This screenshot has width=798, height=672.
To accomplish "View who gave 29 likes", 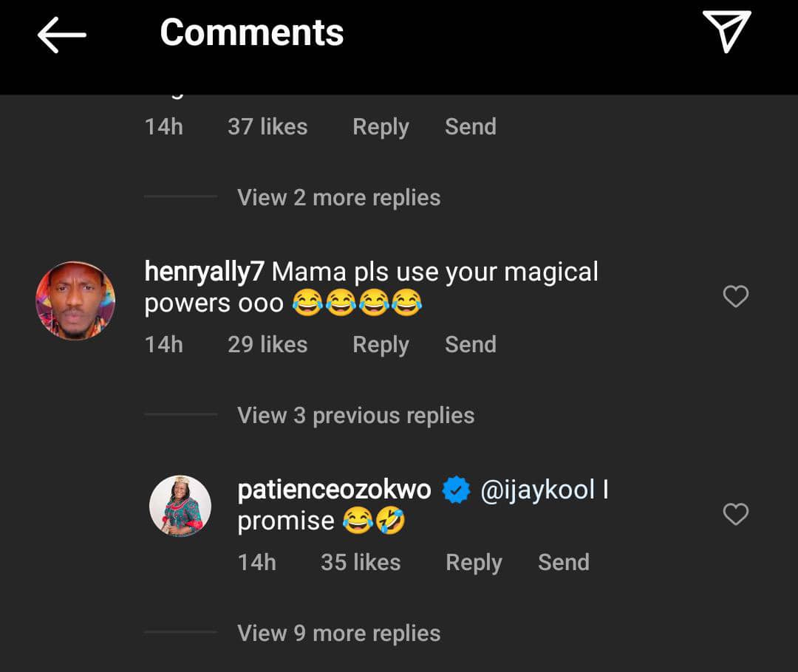I will pos(267,345).
